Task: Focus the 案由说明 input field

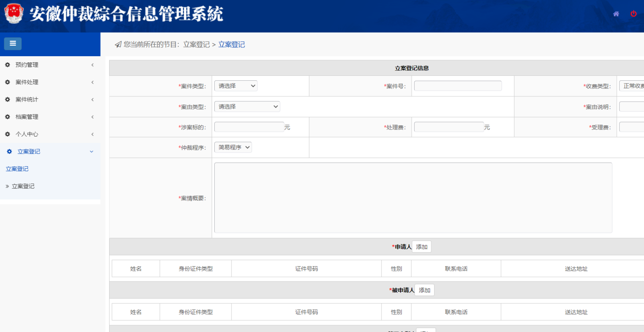Action: click(632, 106)
